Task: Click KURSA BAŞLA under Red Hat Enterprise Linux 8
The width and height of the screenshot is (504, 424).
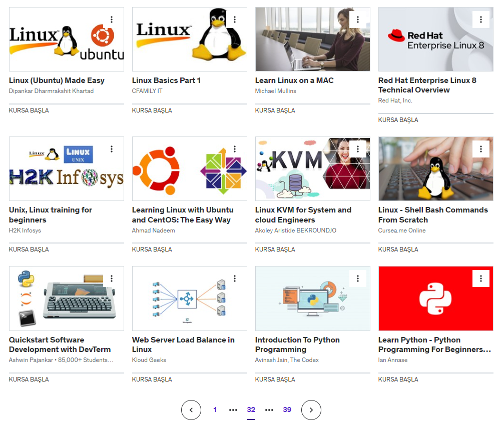Action: 398,120
